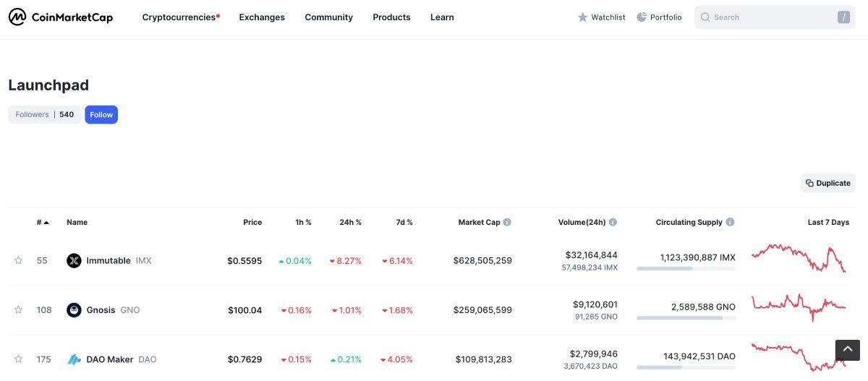Screen dimensions: 868x381
Task: Click Immutable price $0.5595
Action: (x=244, y=260)
